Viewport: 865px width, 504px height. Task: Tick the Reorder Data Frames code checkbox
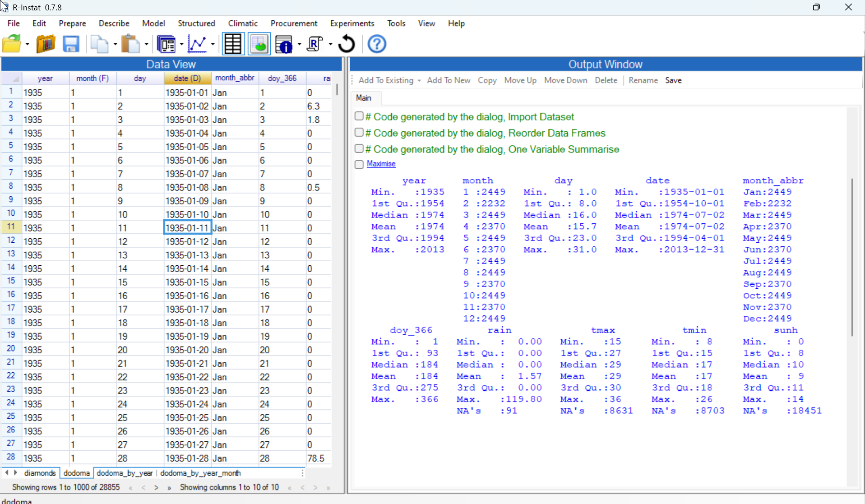(x=359, y=133)
